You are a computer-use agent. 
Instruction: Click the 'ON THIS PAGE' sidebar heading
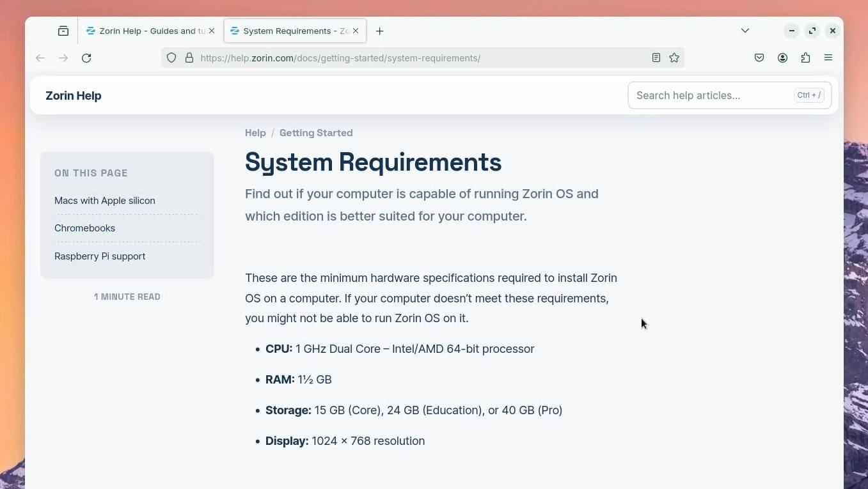tap(91, 173)
